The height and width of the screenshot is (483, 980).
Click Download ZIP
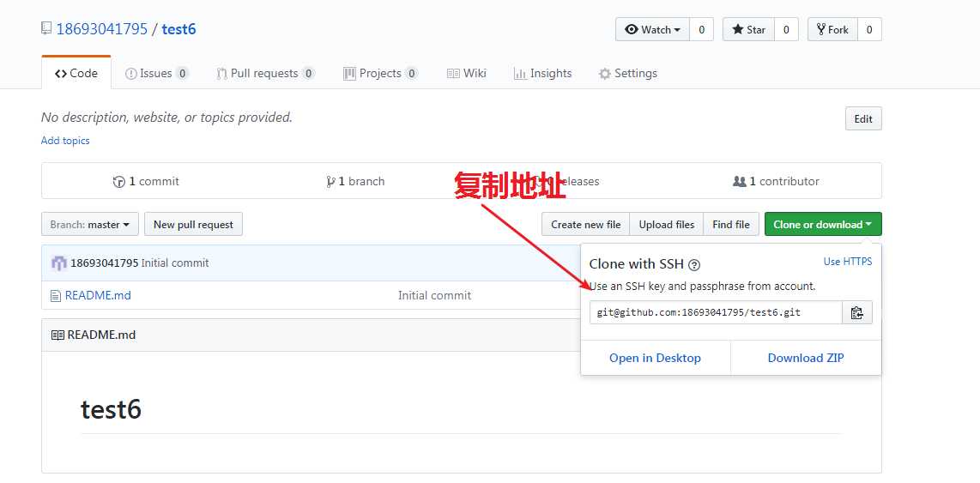[806, 358]
